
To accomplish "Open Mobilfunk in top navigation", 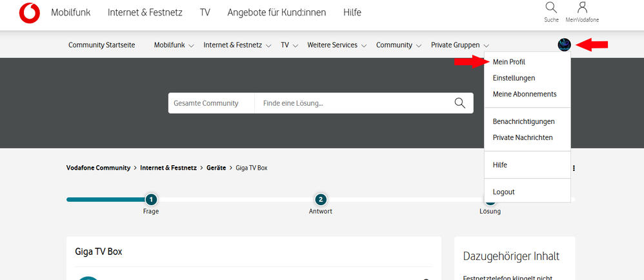I will (70, 13).
